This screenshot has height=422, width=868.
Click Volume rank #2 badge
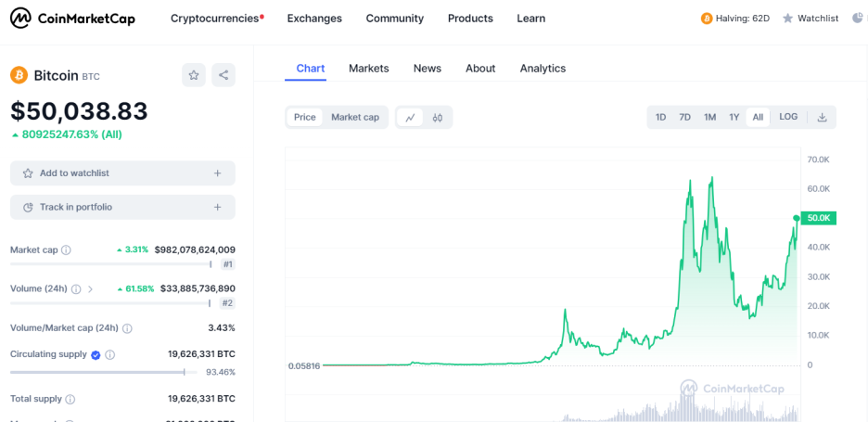tap(228, 303)
